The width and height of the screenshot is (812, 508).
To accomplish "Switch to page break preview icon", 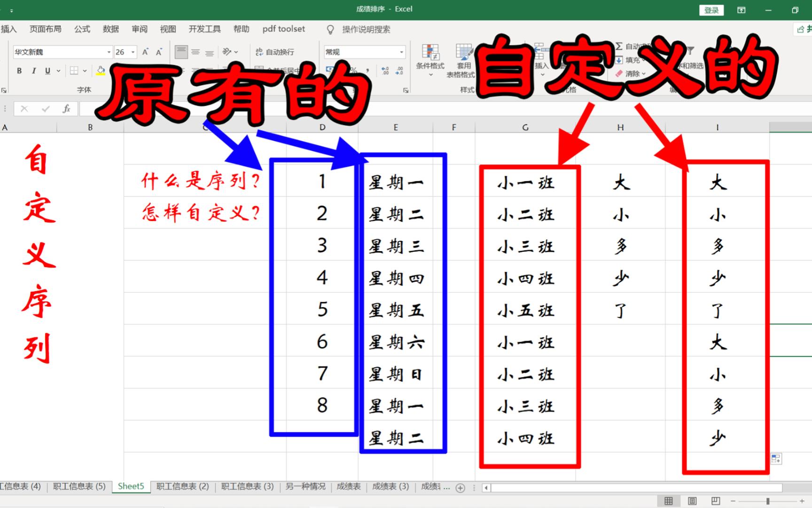I will click(716, 501).
